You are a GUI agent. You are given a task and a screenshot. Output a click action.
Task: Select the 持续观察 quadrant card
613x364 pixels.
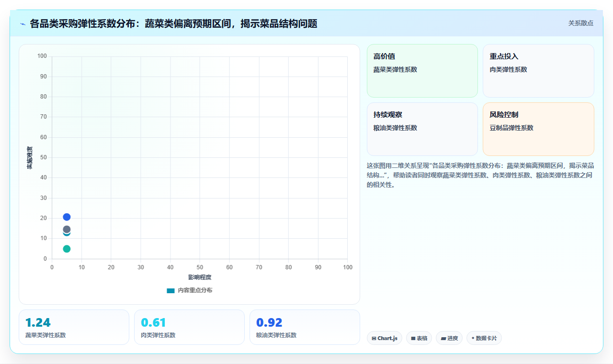pyautogui.click(x=422, y=129)
